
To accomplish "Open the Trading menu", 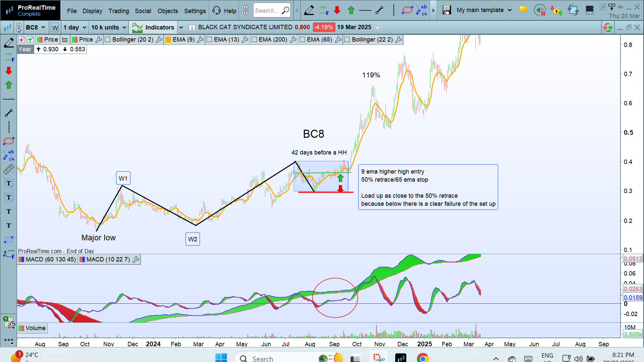I will tap(118, 11).
